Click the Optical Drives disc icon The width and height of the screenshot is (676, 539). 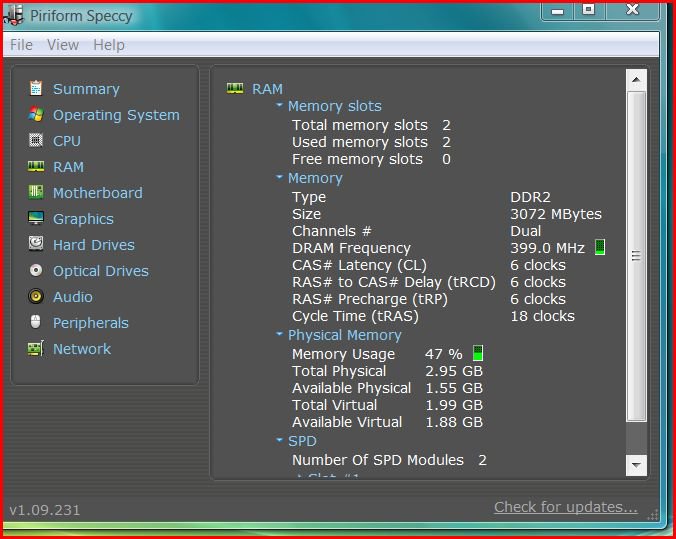click(x=36, y=270)
